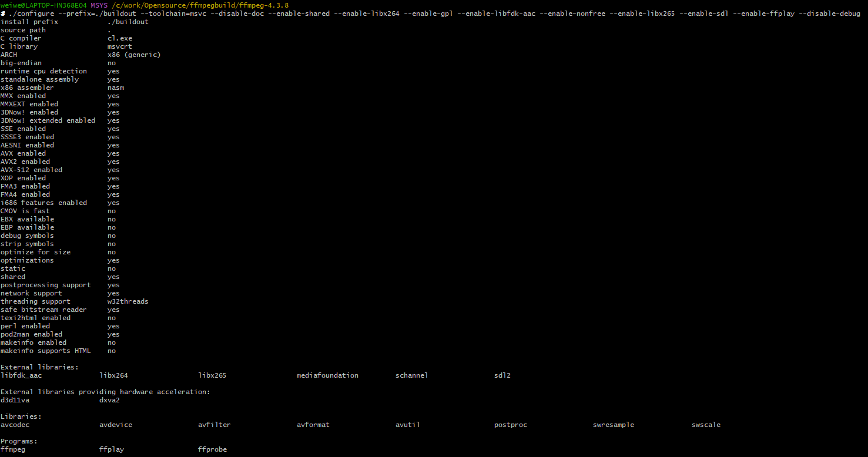Click the "install prefix" label
This screenshot has height=457, width=868.
[29, 22]
